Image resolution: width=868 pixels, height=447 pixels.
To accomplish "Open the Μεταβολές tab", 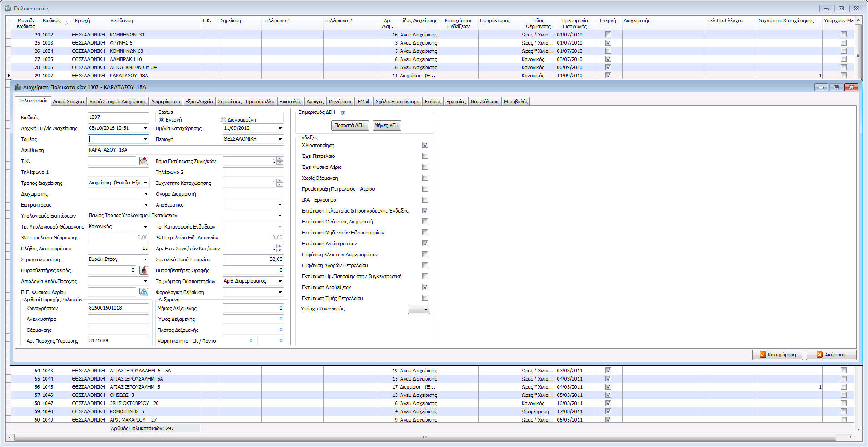I will (516, 102).
